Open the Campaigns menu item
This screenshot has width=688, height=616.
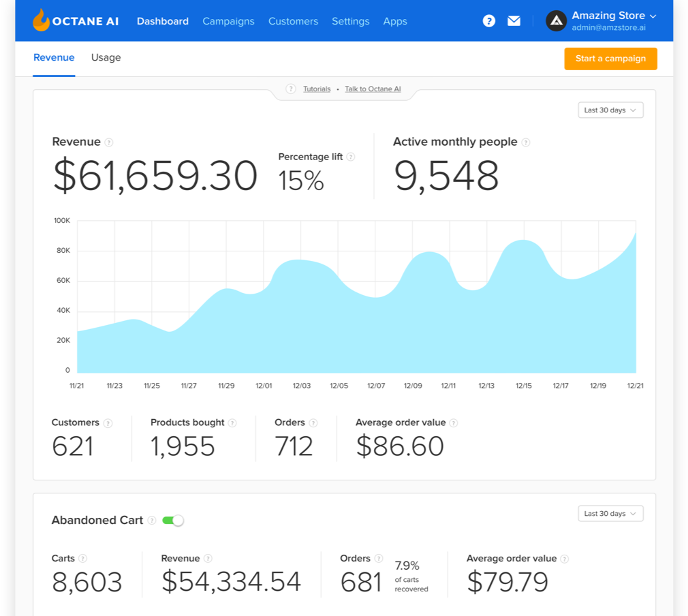228,21
